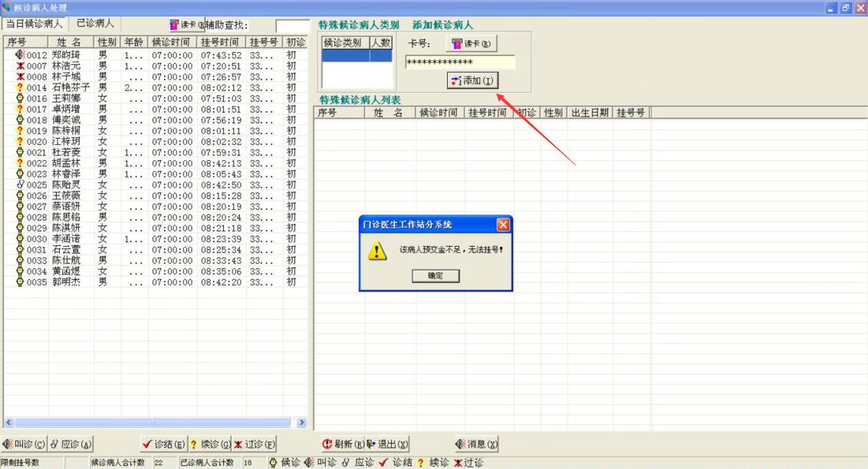Click 已诊病人合计数 value 18 in status bar
This screenshot has height=469, width=868.
[248, 462]
